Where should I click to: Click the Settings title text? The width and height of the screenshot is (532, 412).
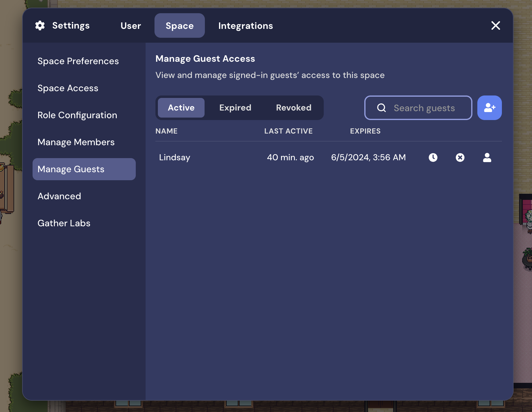click(x=71, y=25)
